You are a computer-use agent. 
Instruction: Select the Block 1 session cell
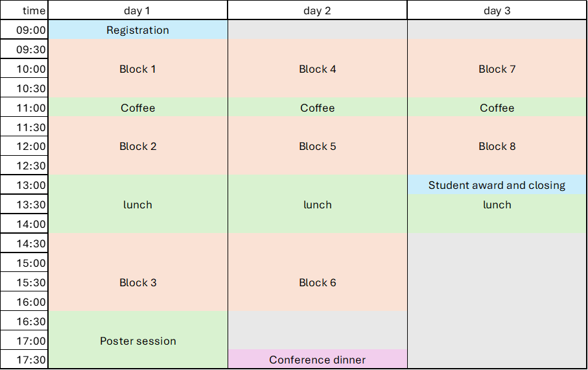[x=138, y=69]
